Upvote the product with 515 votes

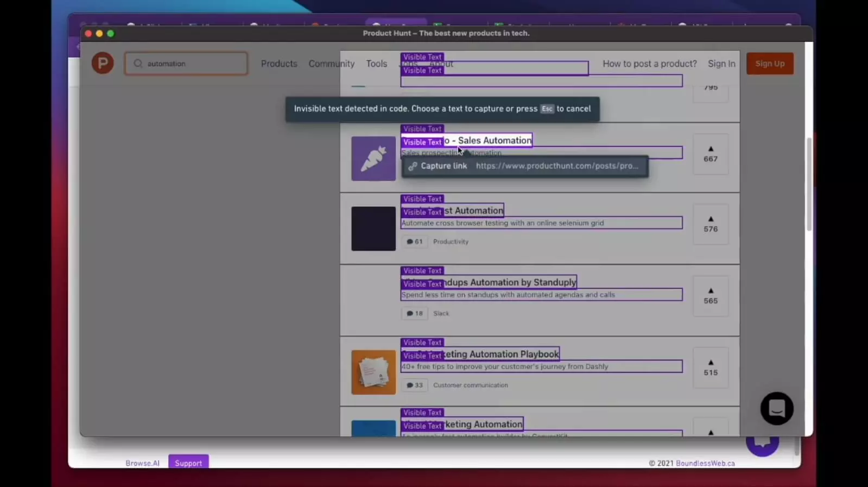point(711,368)
